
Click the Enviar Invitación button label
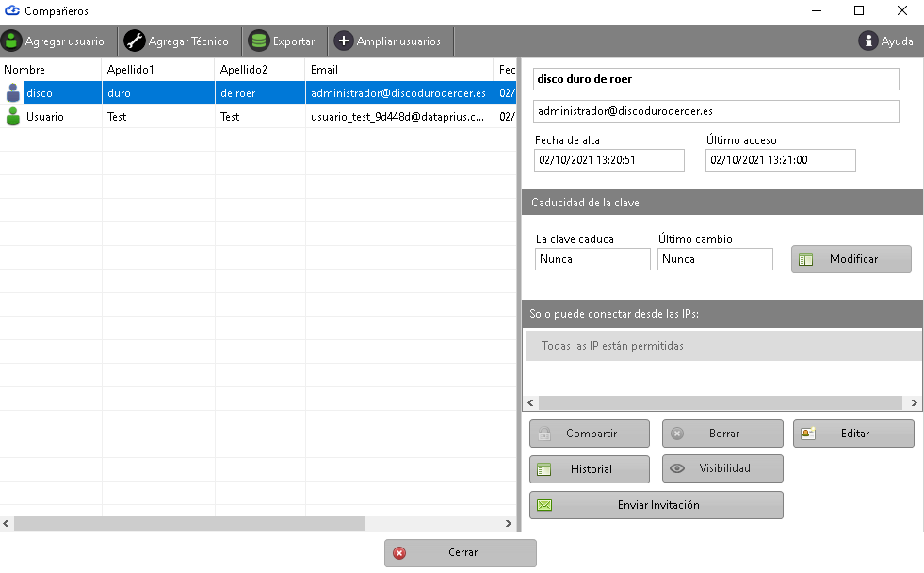point(658,506)
